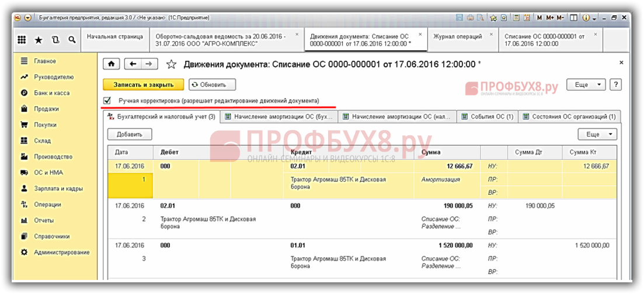Viewport: 644px width, 294px height.
Task: Close the Оборотно-сальдовая ведомость tab
Action: point(297,34)
